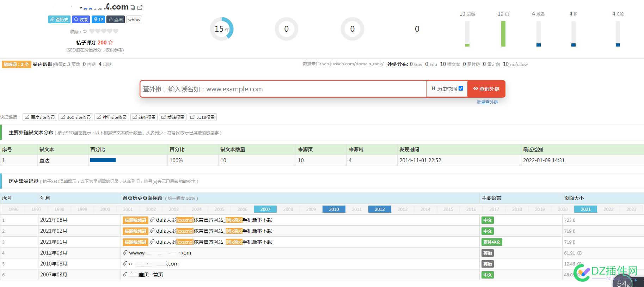Copy the domain name via copy icon
The height and width of the screenshot is (287, 644).
pyautogui.click(x=133, y=7)
